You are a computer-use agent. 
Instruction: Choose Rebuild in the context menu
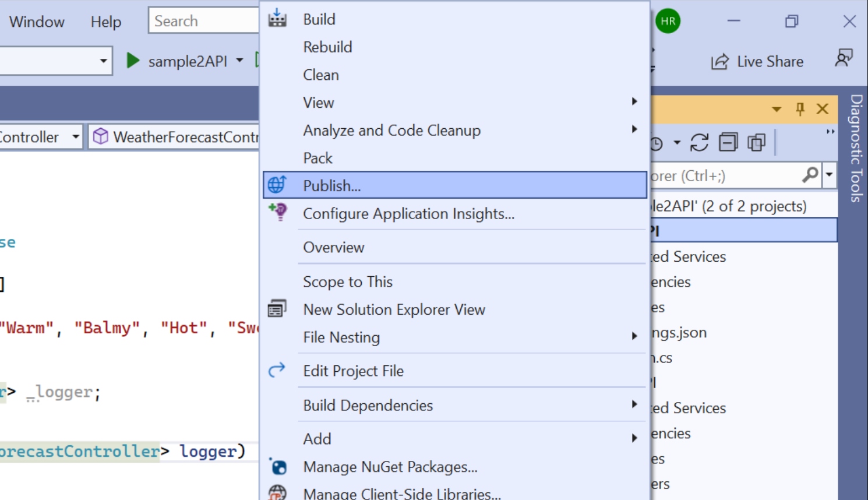pos(327,47)
